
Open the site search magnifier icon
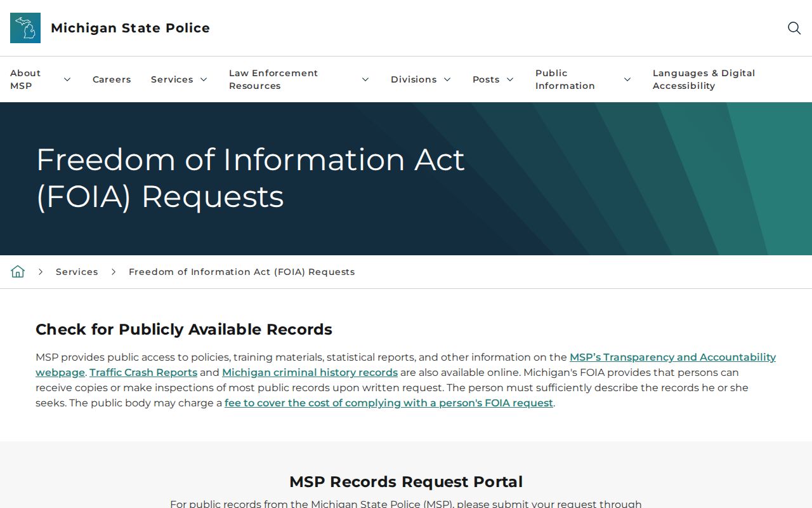pyautogui.click(x=794, y=28)
